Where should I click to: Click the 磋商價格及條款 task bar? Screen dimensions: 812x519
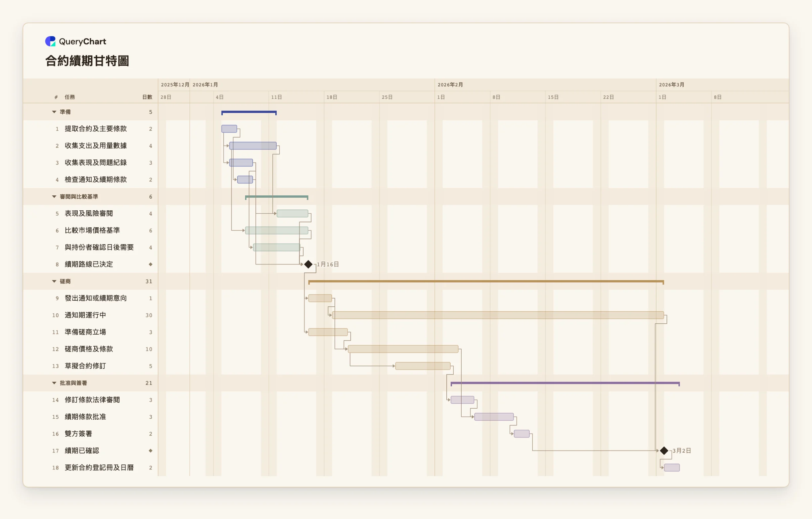coord(403,349)
